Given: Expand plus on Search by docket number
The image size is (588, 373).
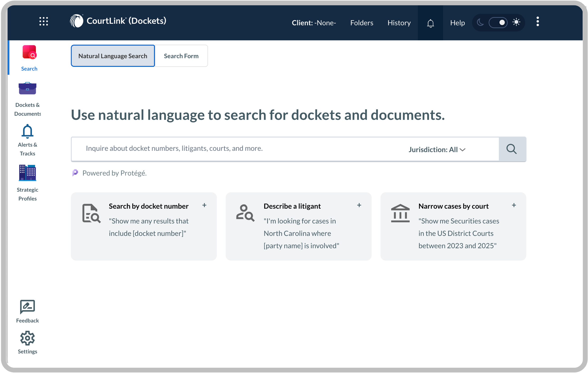Looking at the screenshot, I should (204, 205).
